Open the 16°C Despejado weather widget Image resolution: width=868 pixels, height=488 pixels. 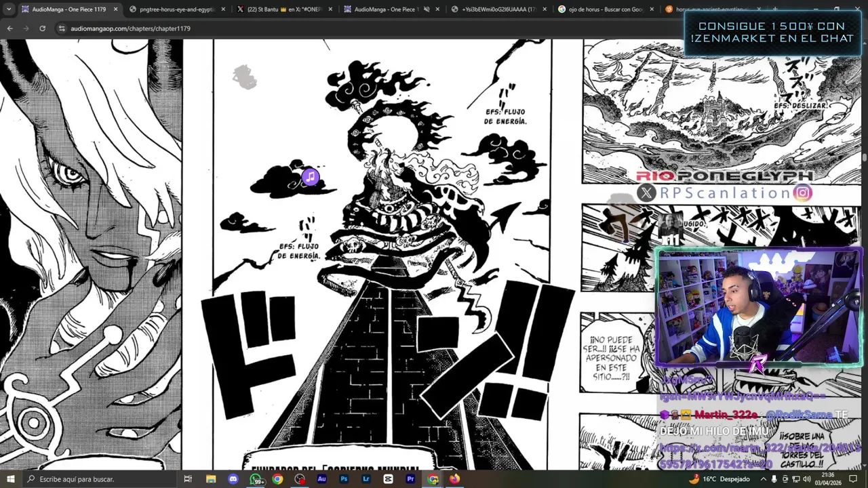719,479
